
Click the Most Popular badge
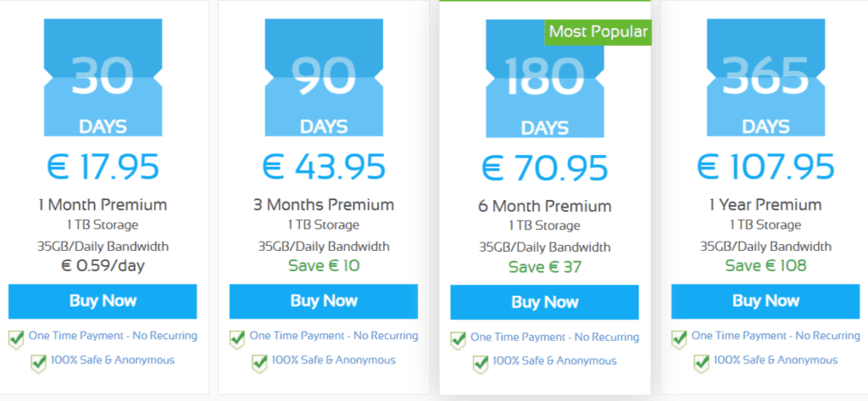598,32
